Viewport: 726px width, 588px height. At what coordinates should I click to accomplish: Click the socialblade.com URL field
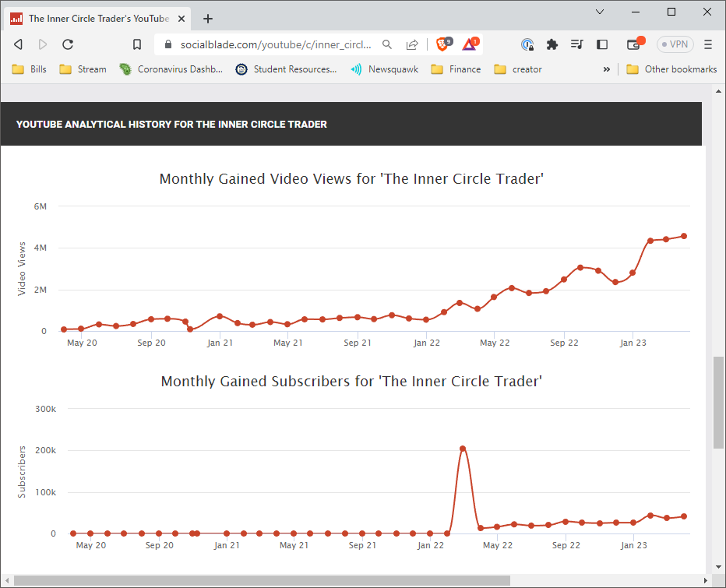(276, 44)
